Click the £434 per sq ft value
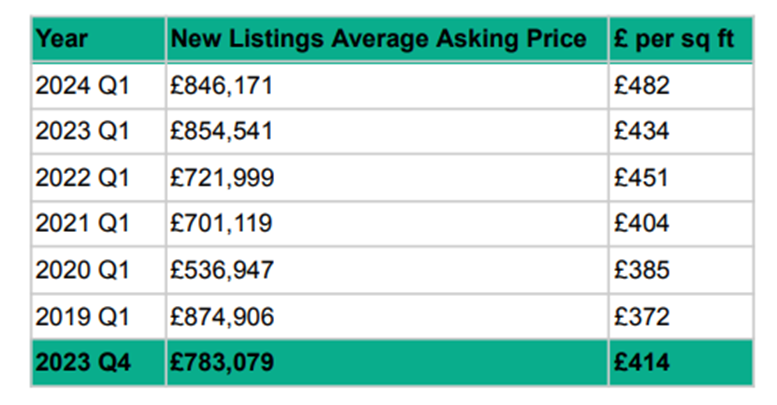 (642, 131)
